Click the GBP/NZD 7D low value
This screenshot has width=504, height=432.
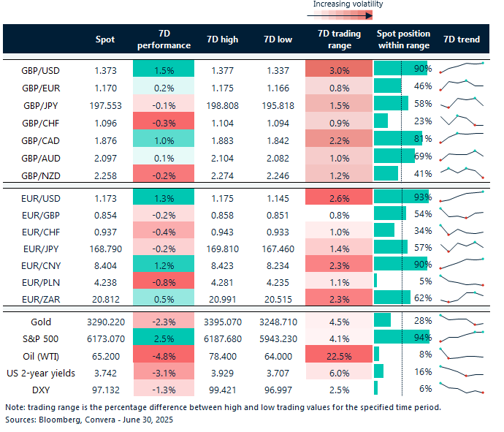pyautogui.click(x=278, y=175)
